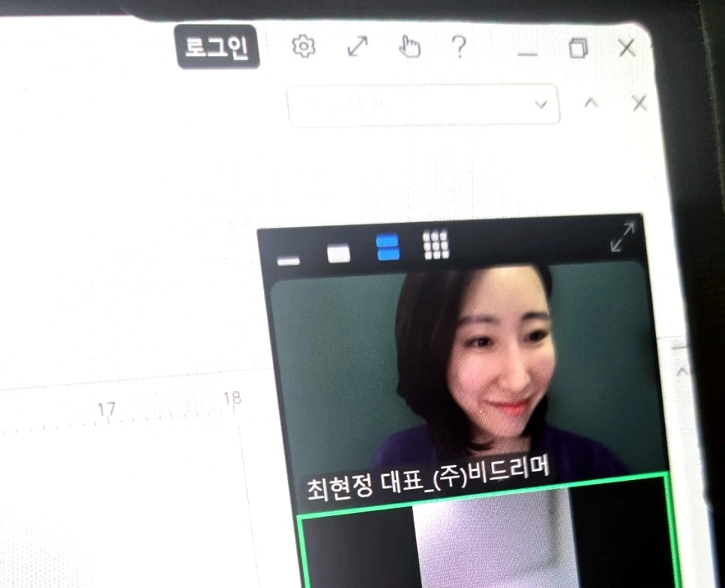This screenshot has height=588, width=725.
Task: Click timeline marker 17
Action: 106,409
